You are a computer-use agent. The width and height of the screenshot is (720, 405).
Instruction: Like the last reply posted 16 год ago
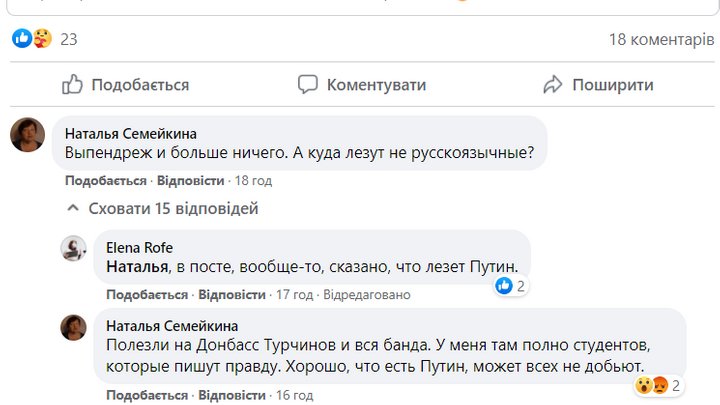(147, 395)
